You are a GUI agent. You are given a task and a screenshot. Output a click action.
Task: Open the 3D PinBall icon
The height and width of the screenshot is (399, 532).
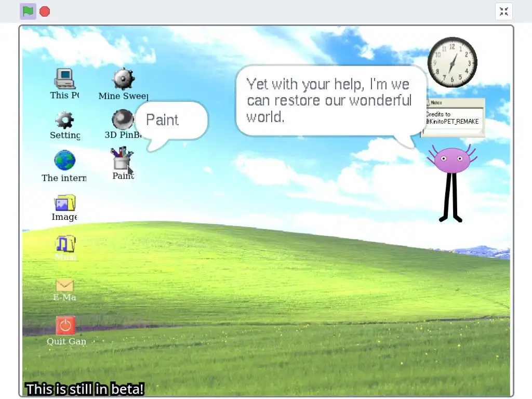(x=123, y=119)
